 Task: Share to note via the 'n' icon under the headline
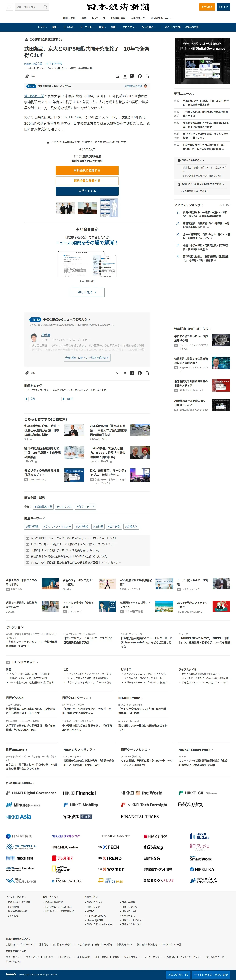pyautogui.click(x=125, y=77)
